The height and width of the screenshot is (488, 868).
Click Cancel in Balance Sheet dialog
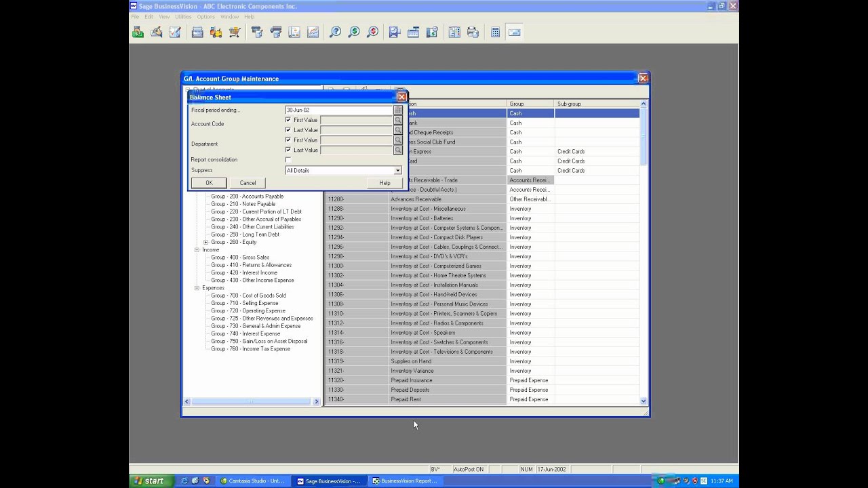click(x=248, y=183)
